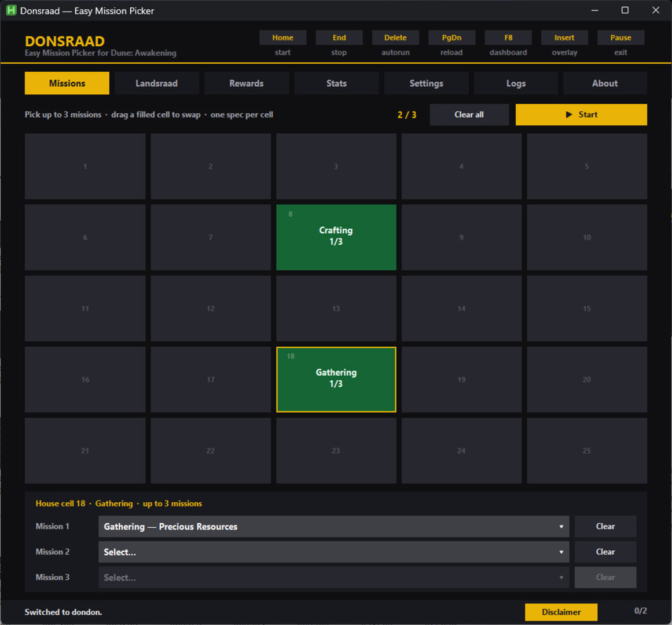The image size is (672, 625).
Task: View the Logs tab
Action: pyautogui.click(x=516, y=83)
